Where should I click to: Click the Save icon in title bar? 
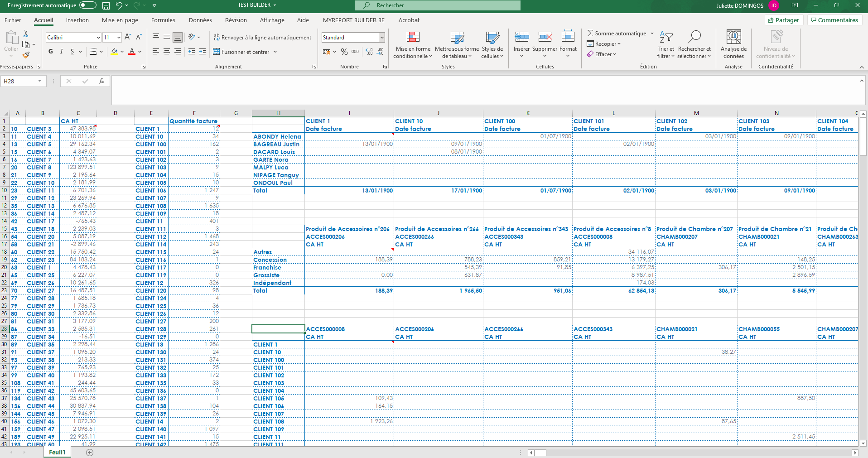click(106, 5)
